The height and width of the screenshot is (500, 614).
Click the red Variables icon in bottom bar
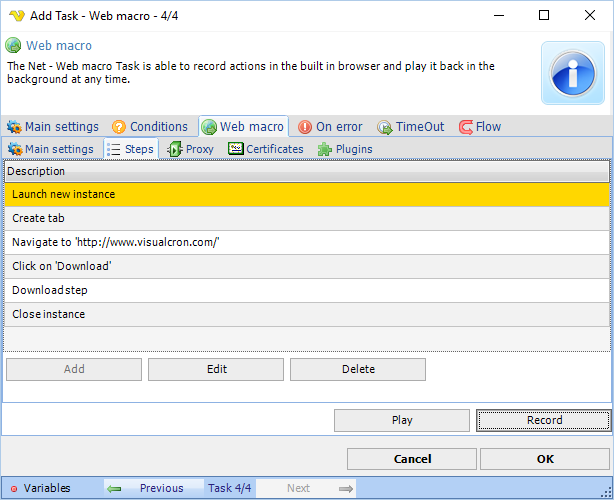14,488
